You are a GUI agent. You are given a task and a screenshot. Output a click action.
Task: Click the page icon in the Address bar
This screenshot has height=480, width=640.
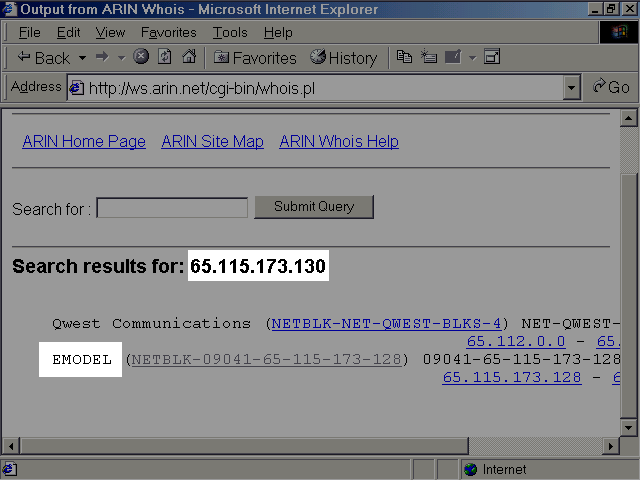click(77, 88)
